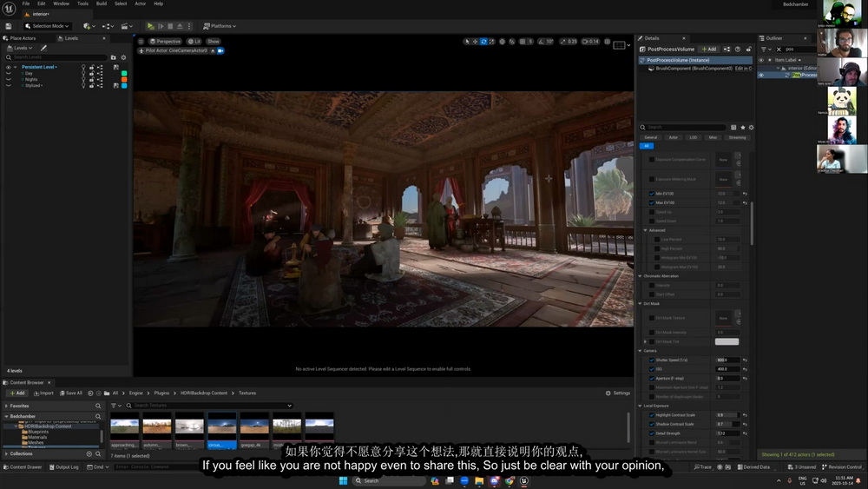Open the Platforms dropdown
The width and height of the screenshot is (868, 489).
[220, 26]
